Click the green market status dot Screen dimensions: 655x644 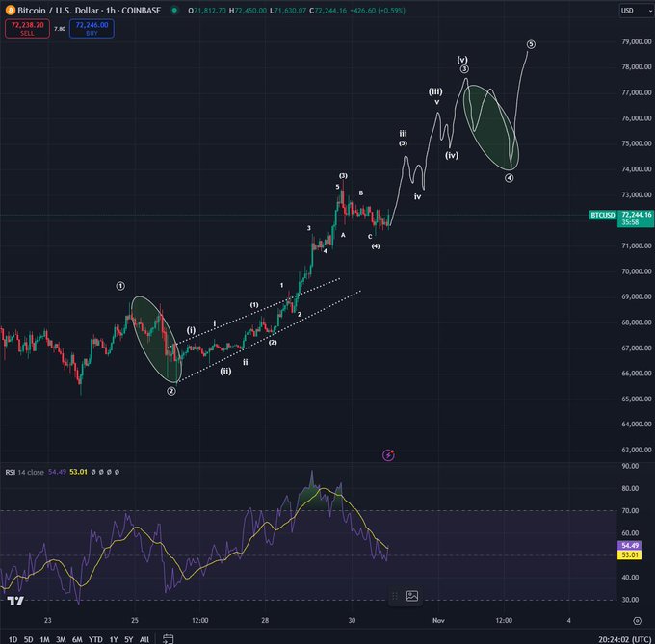pos(174,11)
